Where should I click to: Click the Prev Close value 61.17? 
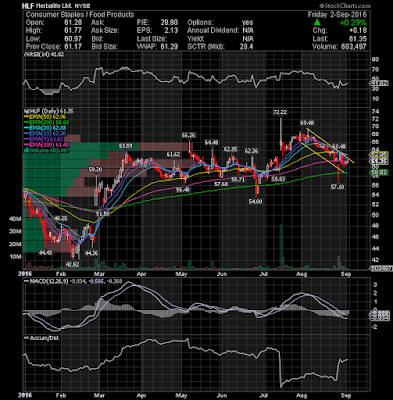[x=73, y=47]
